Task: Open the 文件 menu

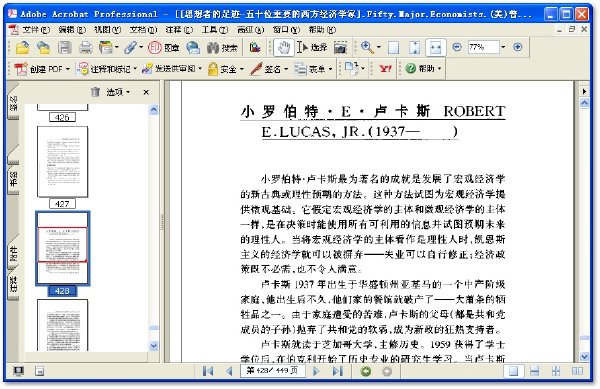Action: [36, 29]
